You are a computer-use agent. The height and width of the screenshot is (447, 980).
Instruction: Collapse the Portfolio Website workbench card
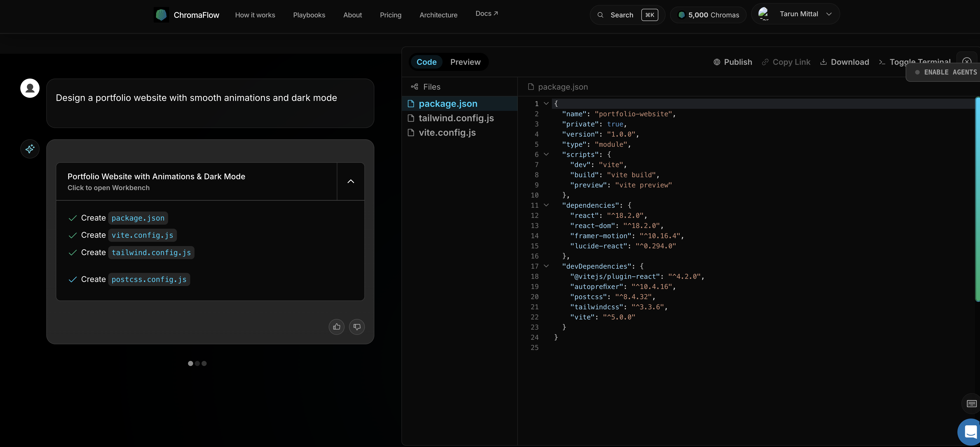pos(350,181)
